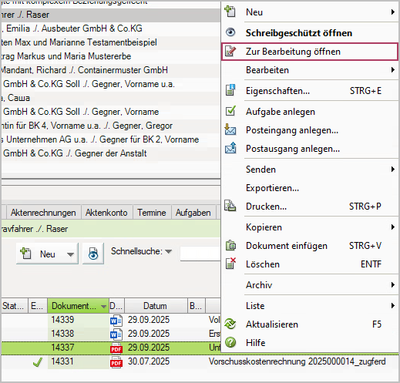The width and height of the screenshot is (400, 383).
Task: Click the Hilfe question mark icon
Action: pos(230,342)
